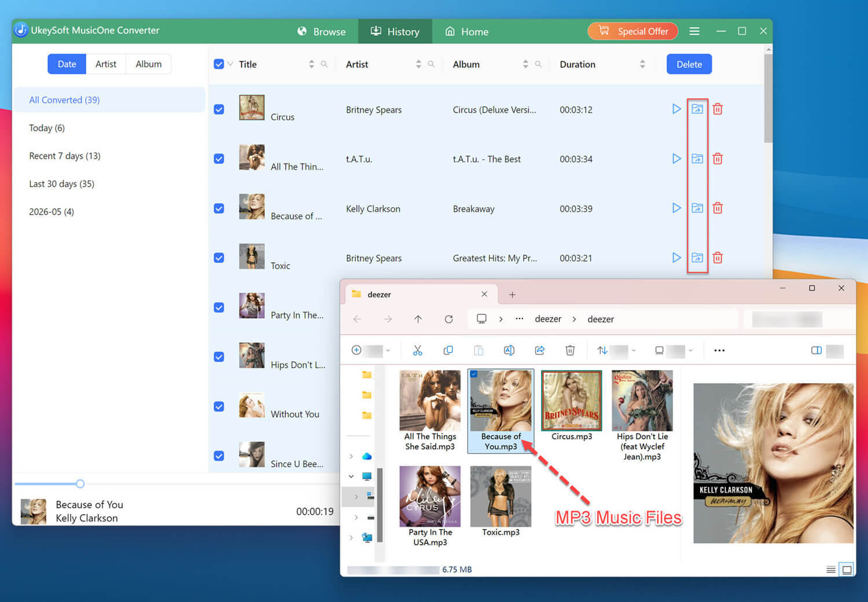868x602 pixels.
Task: Uncheck the All The Things track checkbox
Action: [219, 159]
